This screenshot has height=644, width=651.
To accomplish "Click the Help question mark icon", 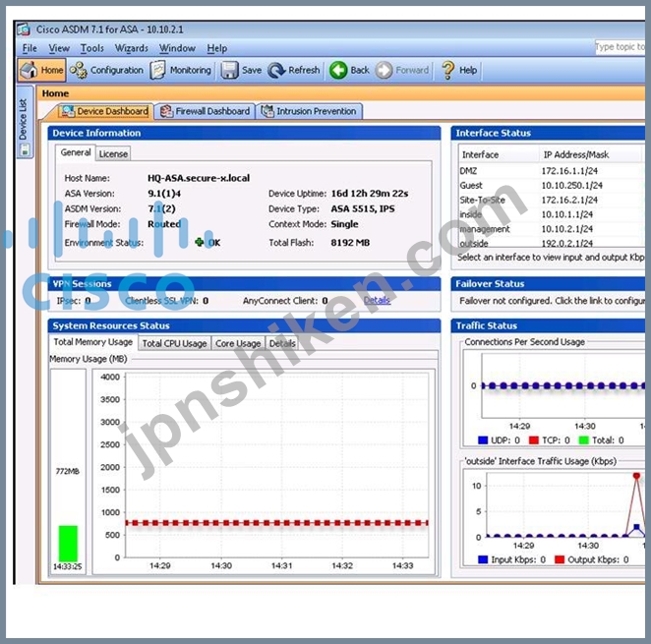I will (x=448, y=70).
